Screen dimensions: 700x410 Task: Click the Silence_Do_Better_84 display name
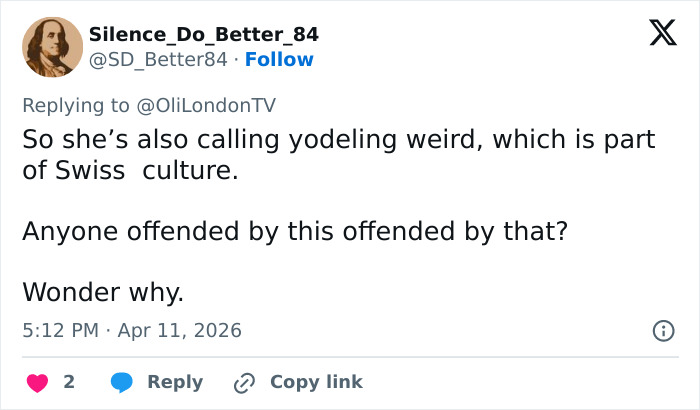click(204, 34)
